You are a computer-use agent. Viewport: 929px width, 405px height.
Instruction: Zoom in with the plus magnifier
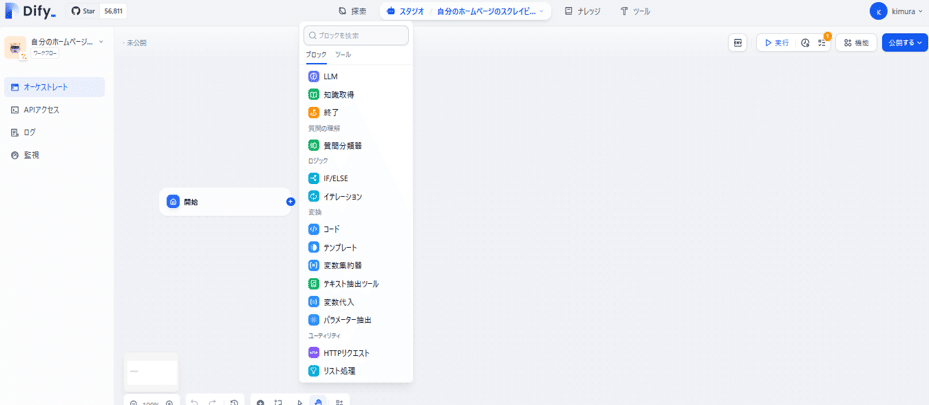pyautogui.click(x=169, y=403)
